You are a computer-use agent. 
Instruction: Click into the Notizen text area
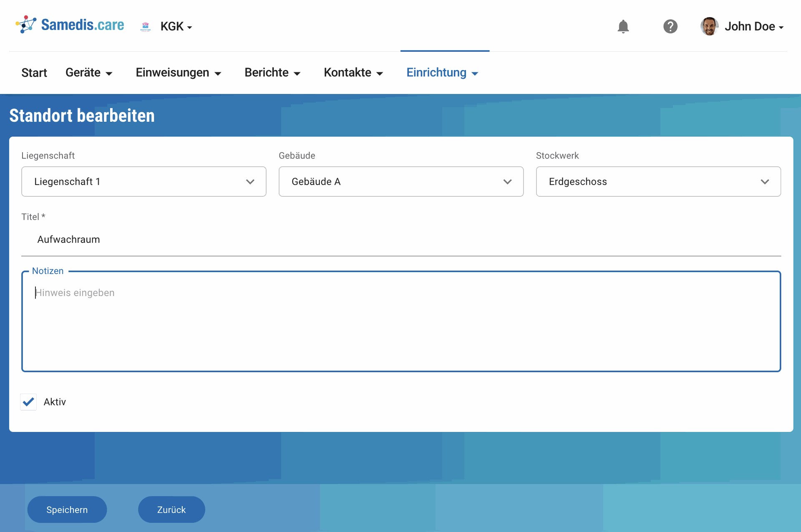(401, 321)
